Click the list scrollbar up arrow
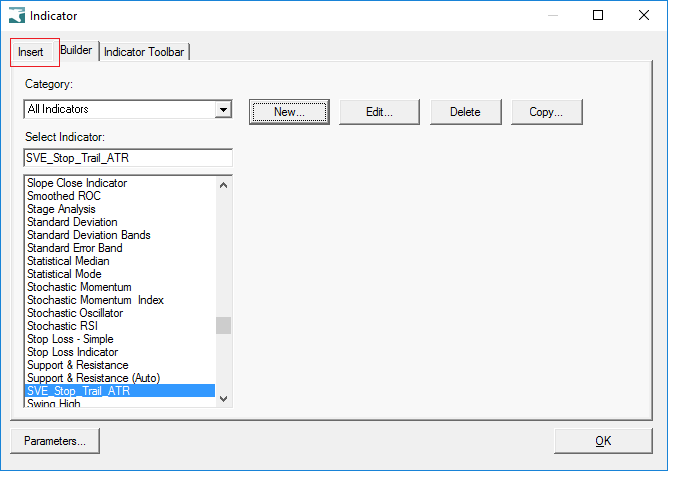The image size is (678, 481). pos(224,185)
